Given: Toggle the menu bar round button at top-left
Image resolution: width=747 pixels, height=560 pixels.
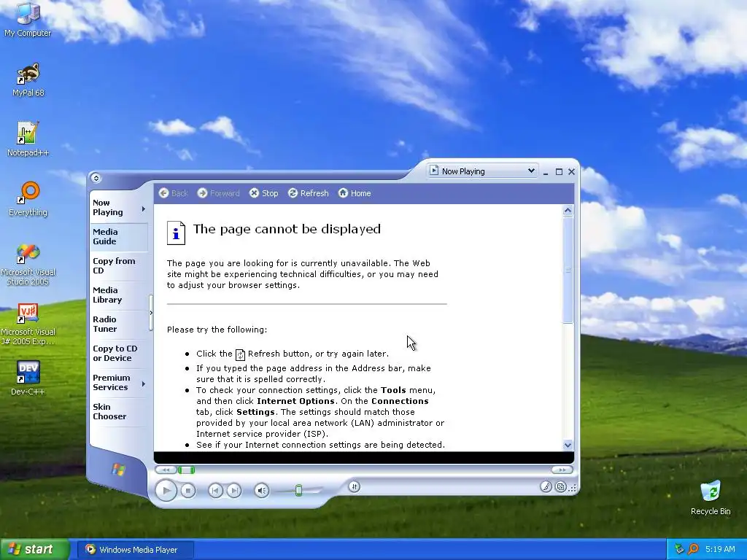Looking at the screenshot, I should 96,178.
